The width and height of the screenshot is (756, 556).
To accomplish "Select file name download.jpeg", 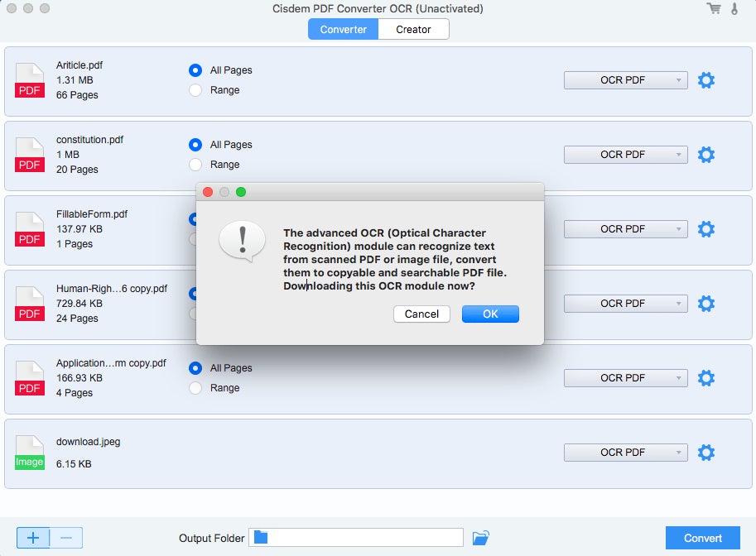I will [x=89, y=442].
